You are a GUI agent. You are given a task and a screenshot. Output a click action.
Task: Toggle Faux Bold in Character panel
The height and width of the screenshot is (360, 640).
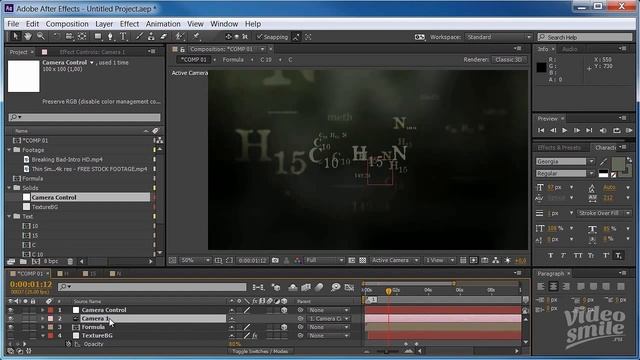coord(551,256)
